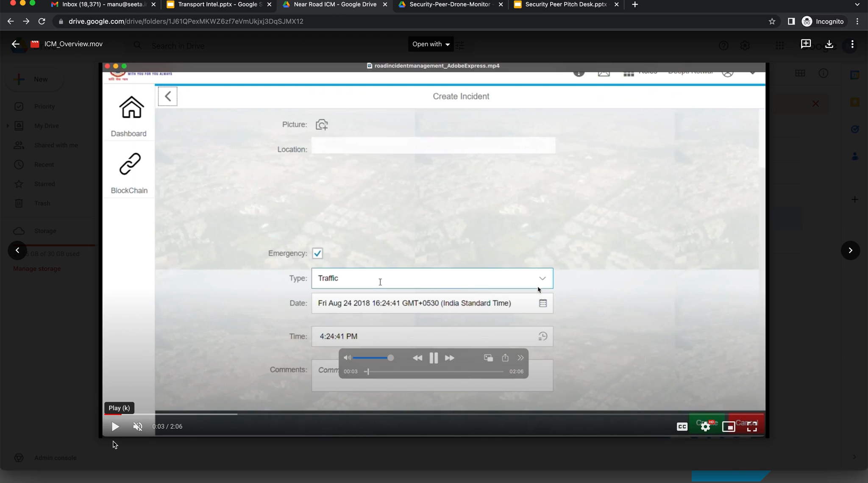Click the comments text area

click(x=432, y=375)
